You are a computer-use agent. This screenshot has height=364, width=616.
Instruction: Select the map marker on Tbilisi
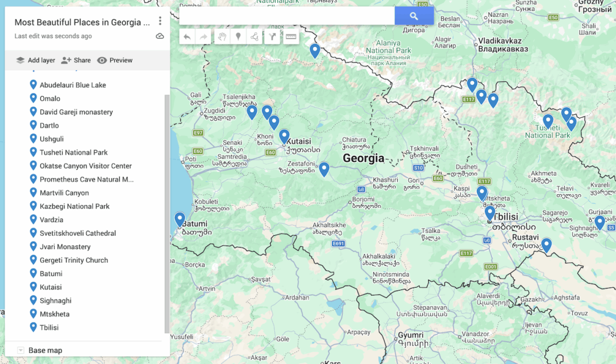[x=490, y=212]
